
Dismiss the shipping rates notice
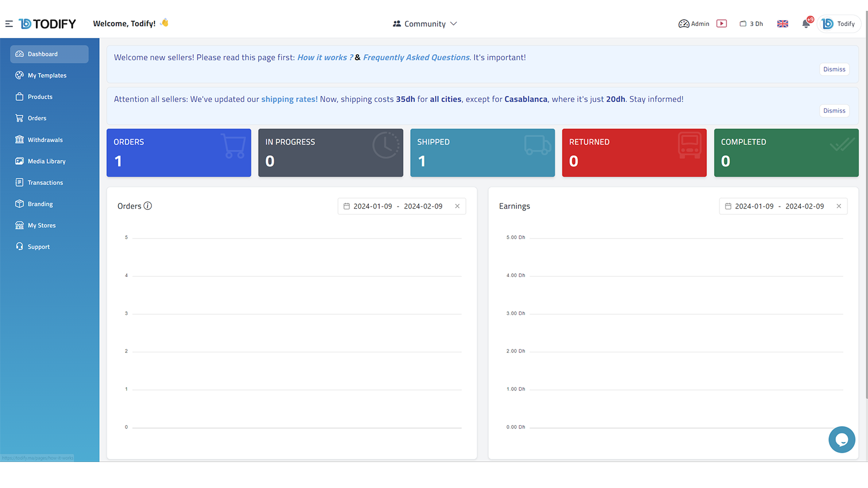coord(834,111)
